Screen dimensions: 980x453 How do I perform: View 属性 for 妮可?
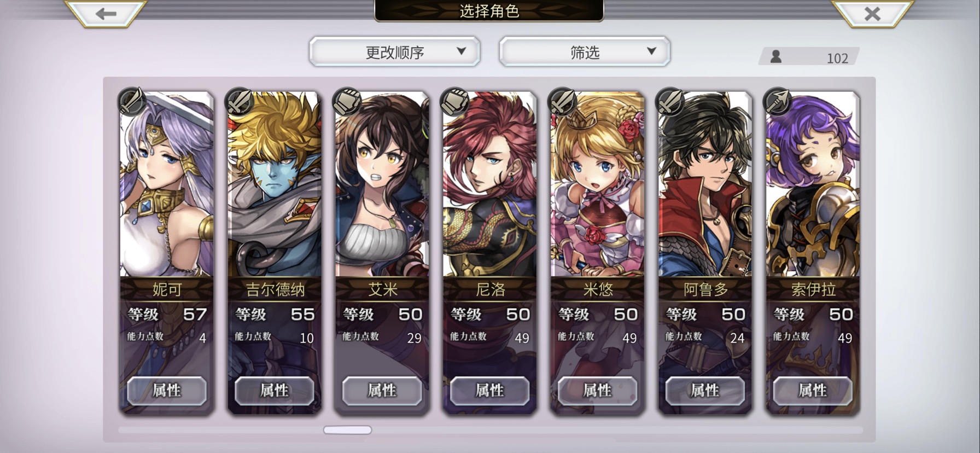(x=167, y=391)
